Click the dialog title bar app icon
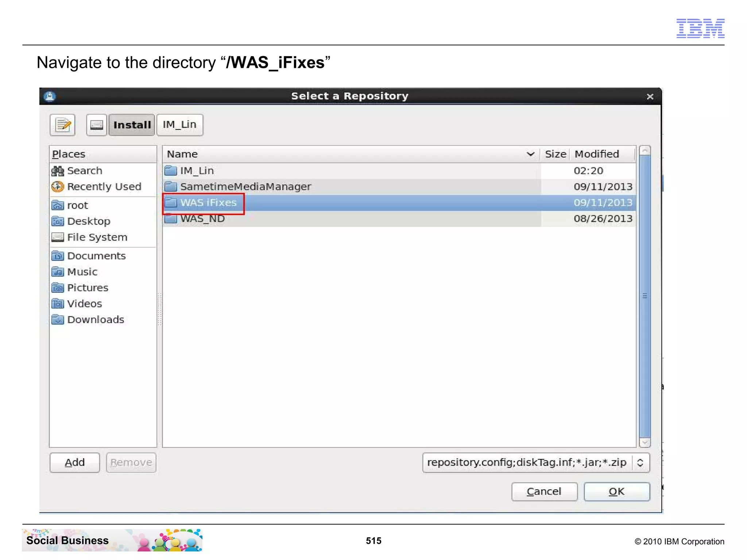The image size is (747, 560). [x=50, y=96]
